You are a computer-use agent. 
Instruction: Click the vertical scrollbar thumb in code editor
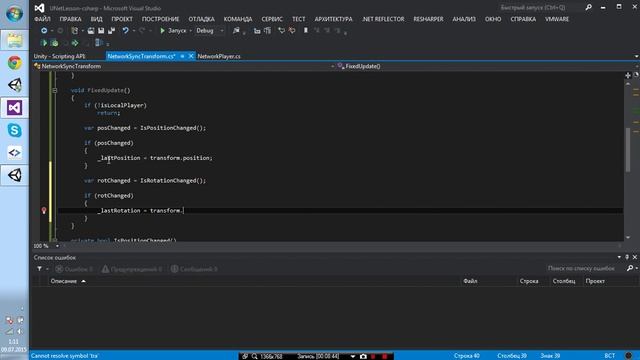coord(628,149)
